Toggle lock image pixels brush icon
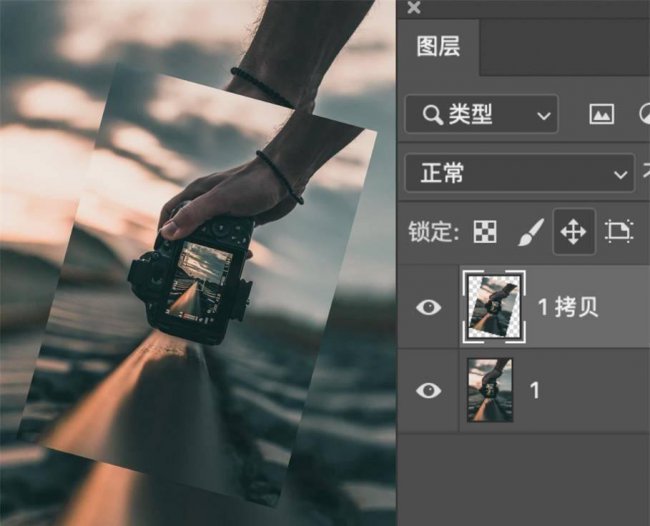This screenshot has height=526, width=650. [x=531, y=232]
